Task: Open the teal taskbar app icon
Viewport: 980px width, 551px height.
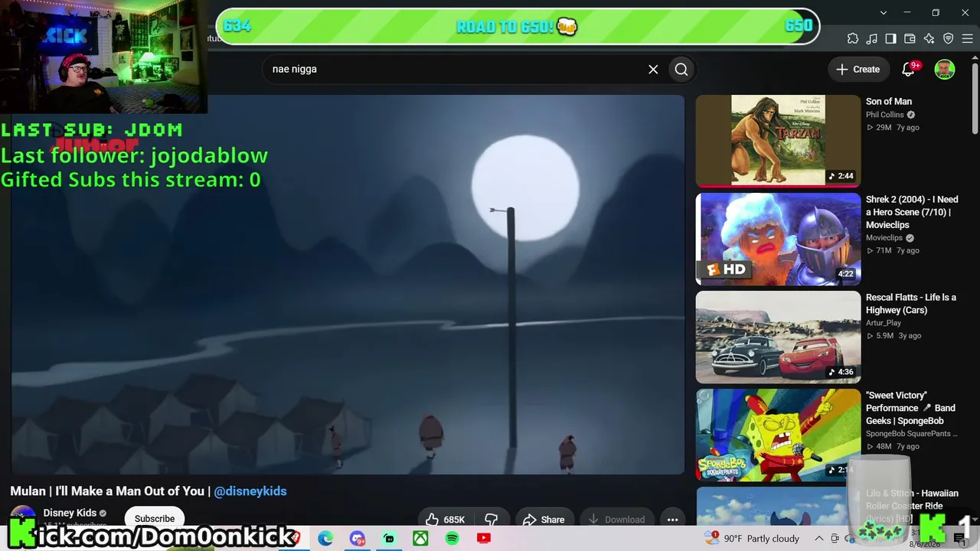Action: click(389, 539)
